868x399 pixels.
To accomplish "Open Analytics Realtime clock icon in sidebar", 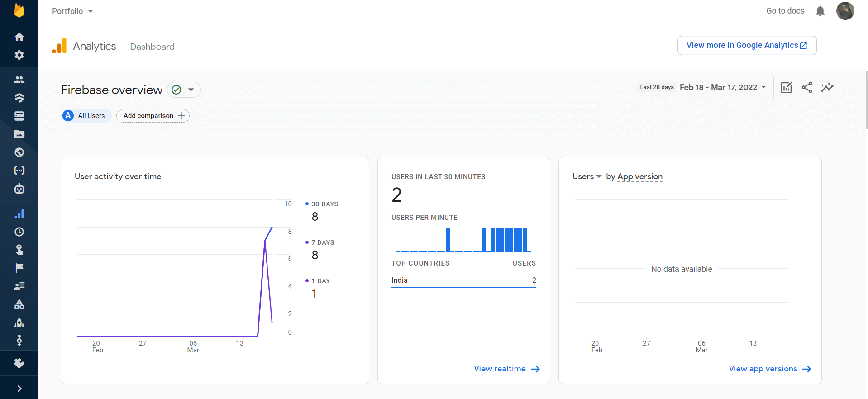I will tap(19, 232).
